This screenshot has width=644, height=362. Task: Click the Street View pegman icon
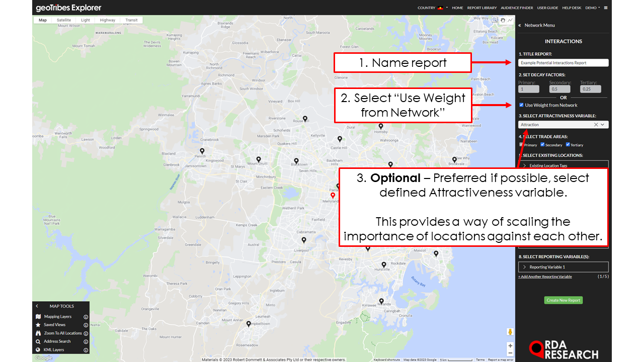click(510, 332)
